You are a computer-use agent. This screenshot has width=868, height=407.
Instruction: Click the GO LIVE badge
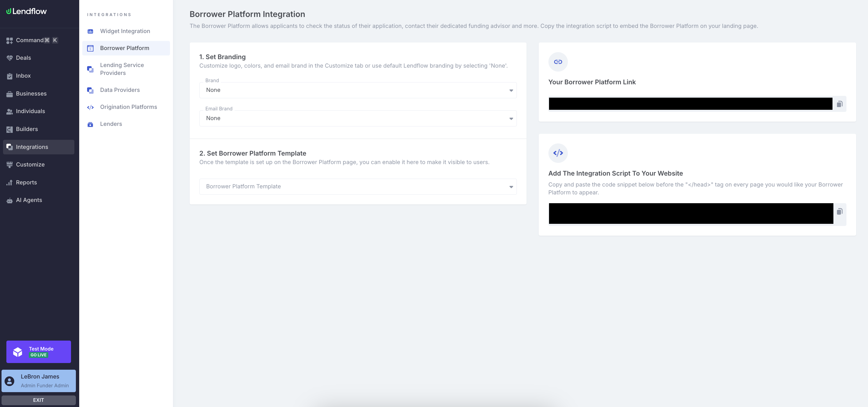[39, 355]
